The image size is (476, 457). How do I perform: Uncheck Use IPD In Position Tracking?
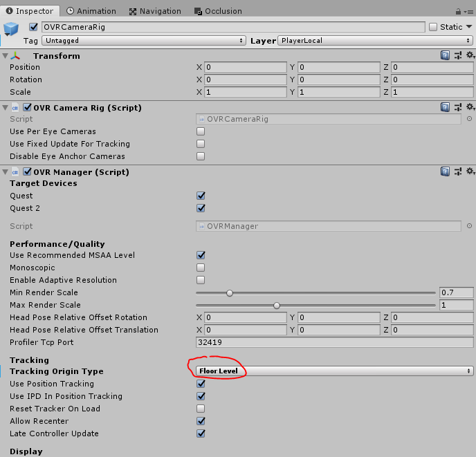tap(201, 396)
